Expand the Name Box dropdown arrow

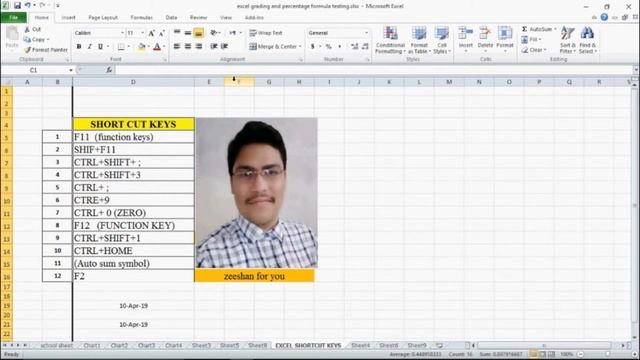(x=71, y=70)
